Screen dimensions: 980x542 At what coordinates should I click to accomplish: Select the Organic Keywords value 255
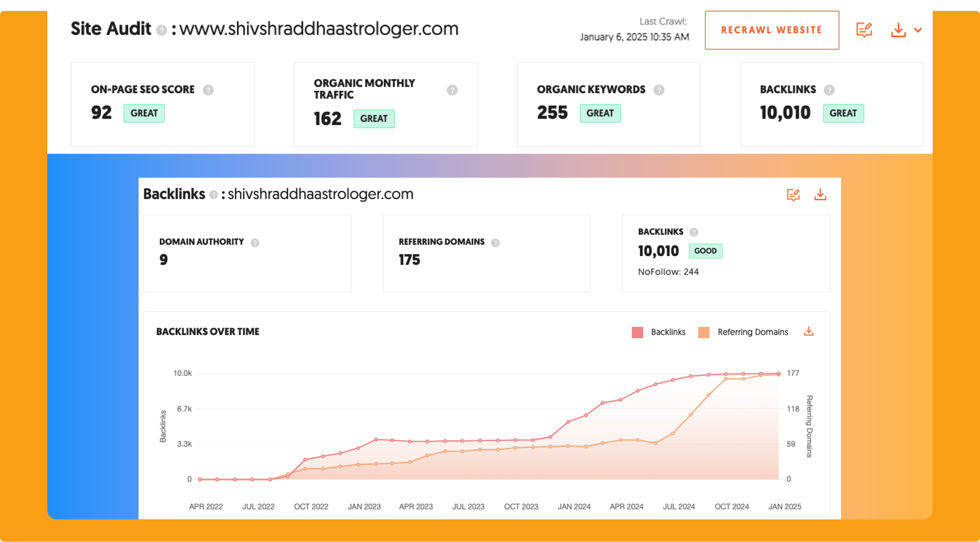point(552,113)
